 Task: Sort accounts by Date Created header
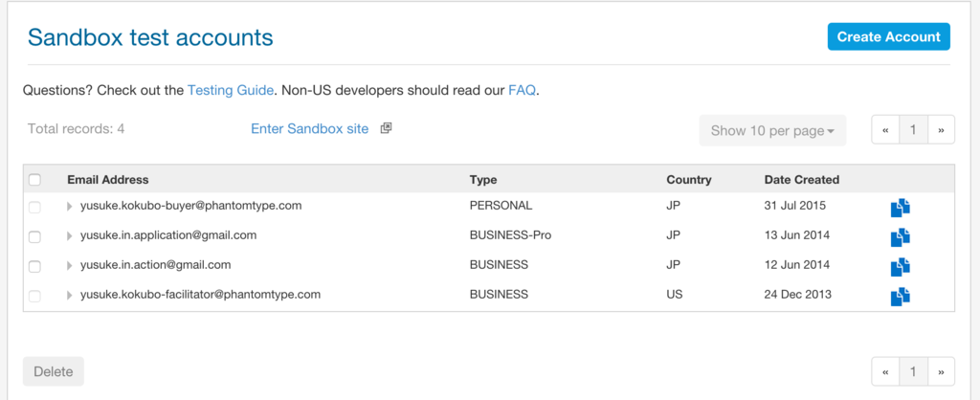coord(801,180)
